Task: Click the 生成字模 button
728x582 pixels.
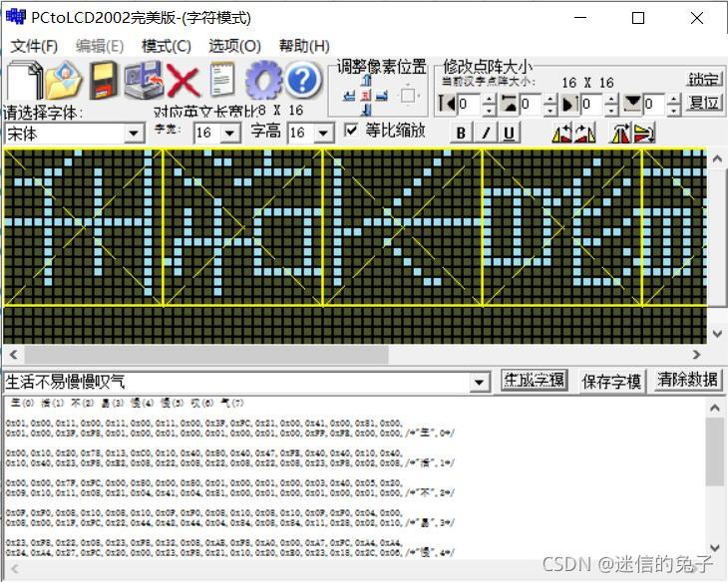Action: 534,381
